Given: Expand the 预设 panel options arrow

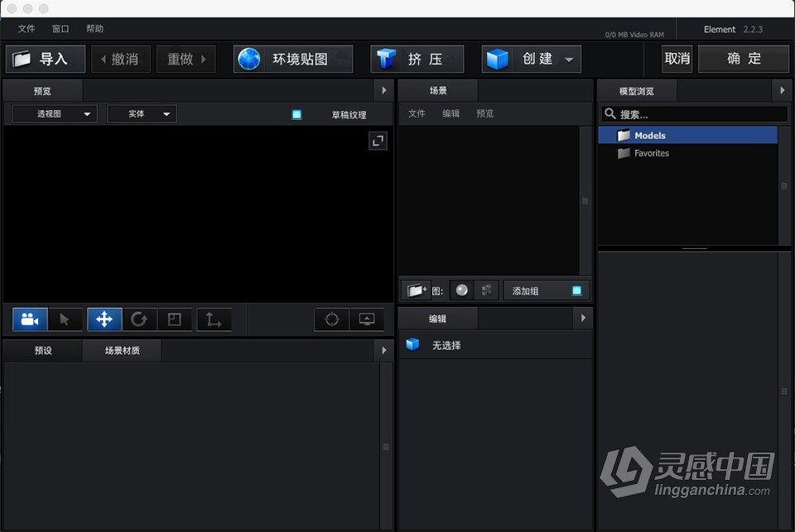Looking at the screenshot, I should click(383, 350).
